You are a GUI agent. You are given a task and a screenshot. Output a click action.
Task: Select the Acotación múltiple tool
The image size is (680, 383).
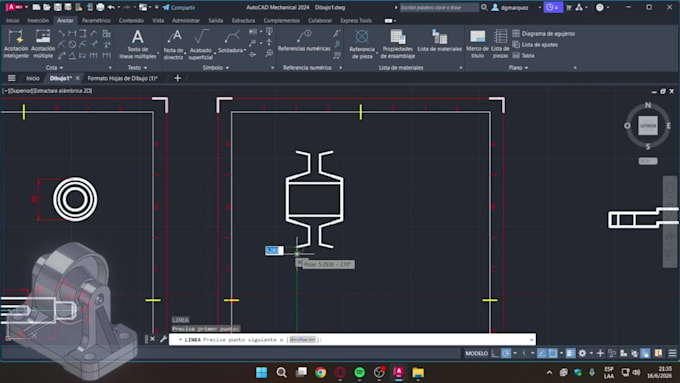pos(43,43)
